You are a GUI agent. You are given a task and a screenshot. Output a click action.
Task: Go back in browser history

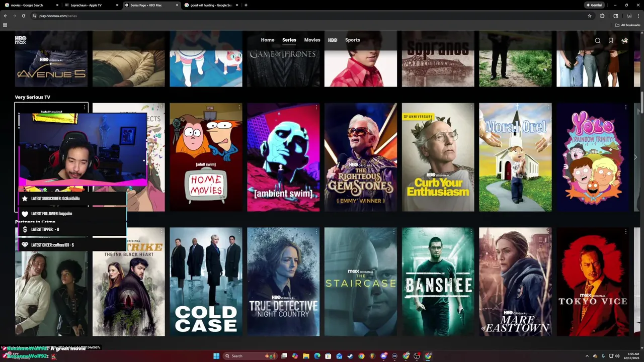tap(6, 16)
